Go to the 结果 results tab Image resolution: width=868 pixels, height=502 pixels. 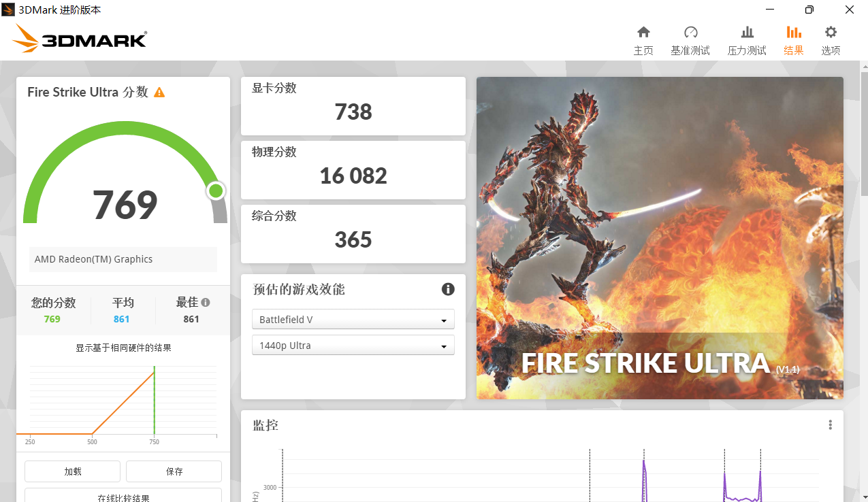pos(794,41)
